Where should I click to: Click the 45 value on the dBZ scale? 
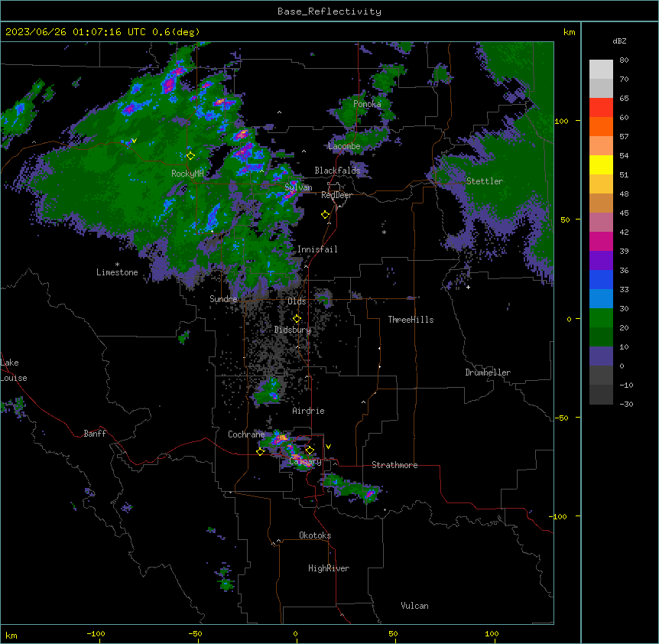point(624,213)
